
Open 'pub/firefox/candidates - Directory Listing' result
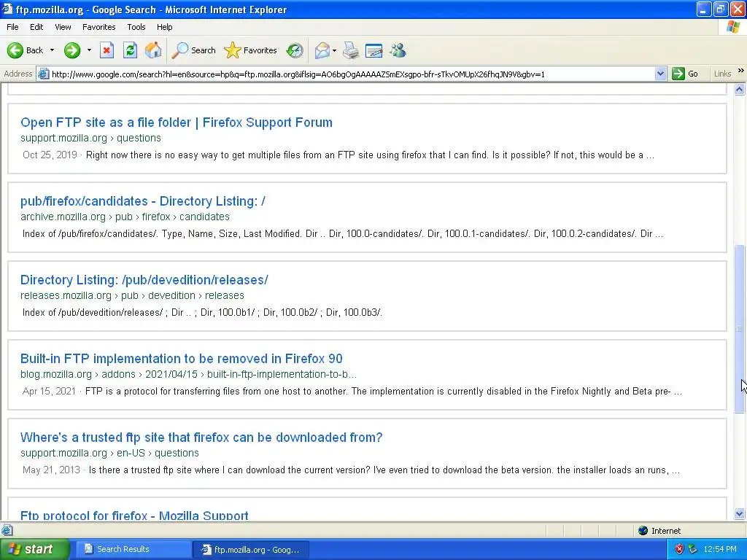pos(143,201)
